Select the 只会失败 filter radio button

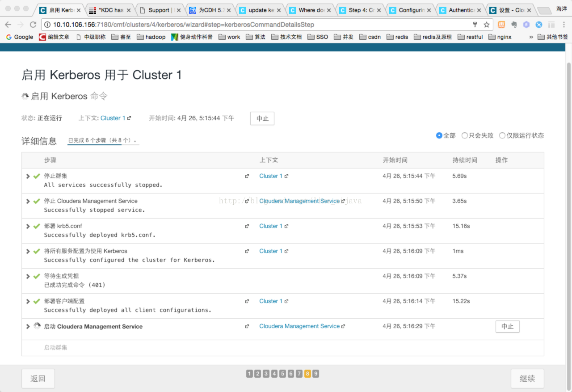point(464,135)
